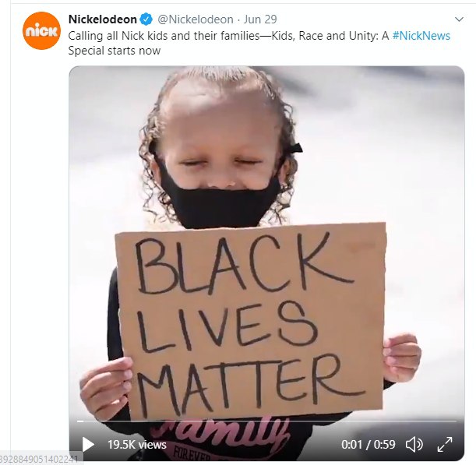Play the video using the play triangle
Screen dimensions: 476x465
coord(88,445)
